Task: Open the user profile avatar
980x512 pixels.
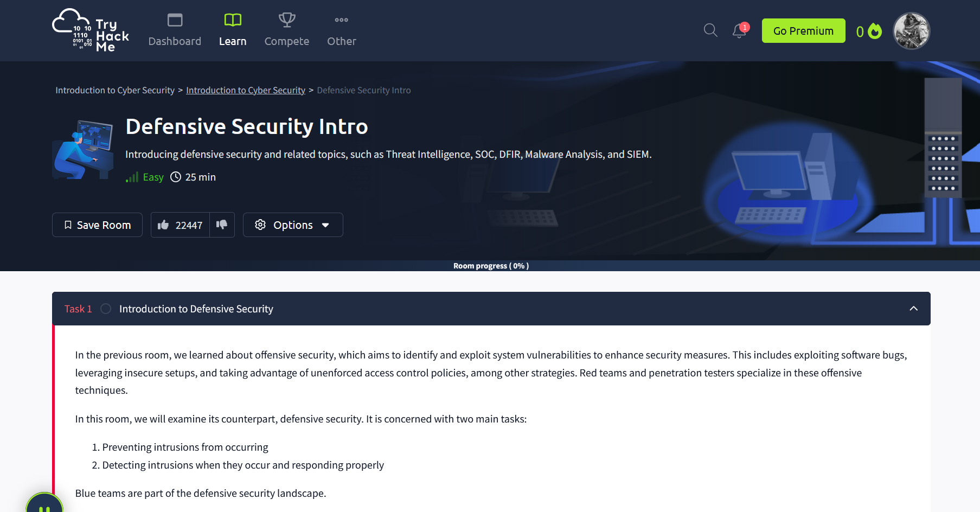Action: [911, 31]
